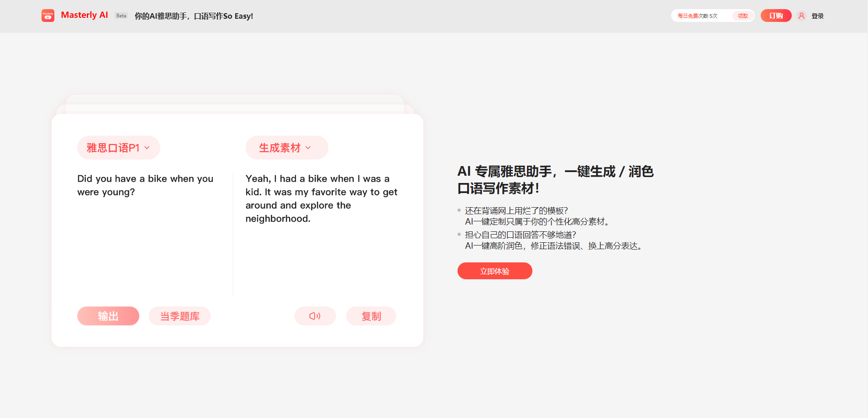Expand the 生成素材 dropdown
This screenshot has height=418, width=868.
pos(286,148)
